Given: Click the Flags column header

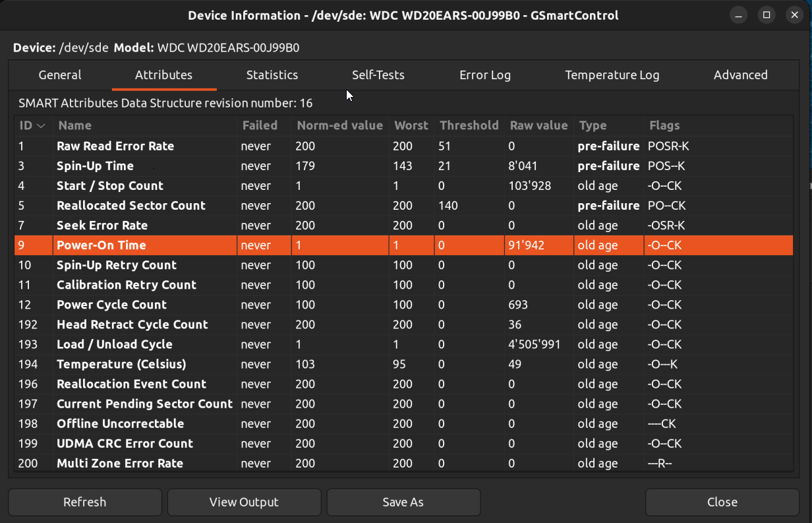Looking at the screenshot, I should tap(718, 125).
